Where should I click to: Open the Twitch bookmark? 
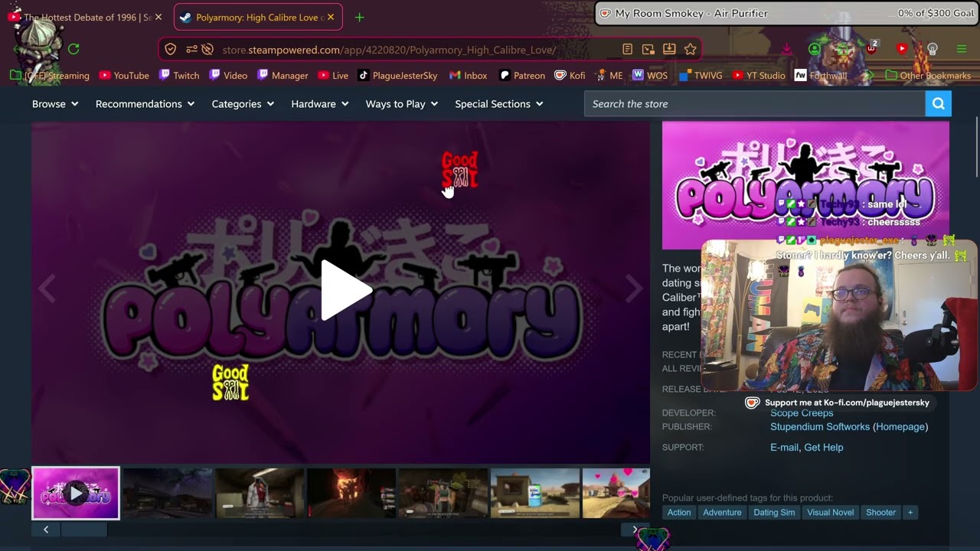[x=179, y=75]
